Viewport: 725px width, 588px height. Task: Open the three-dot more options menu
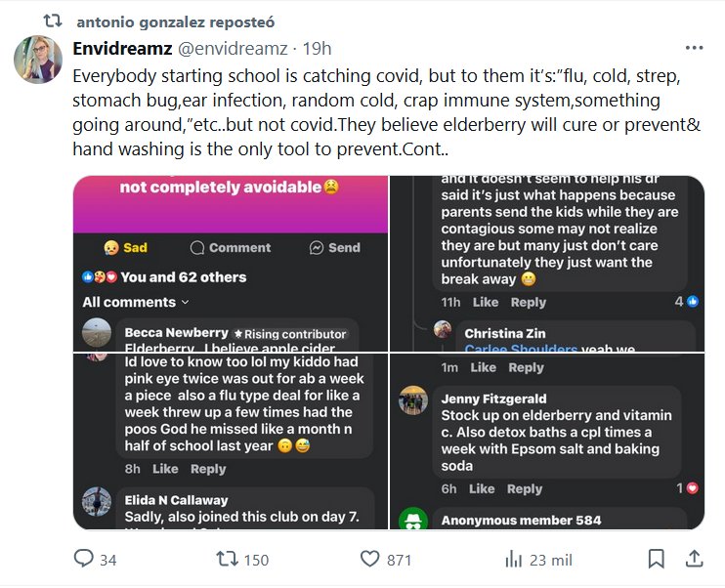tap(694, 49)
